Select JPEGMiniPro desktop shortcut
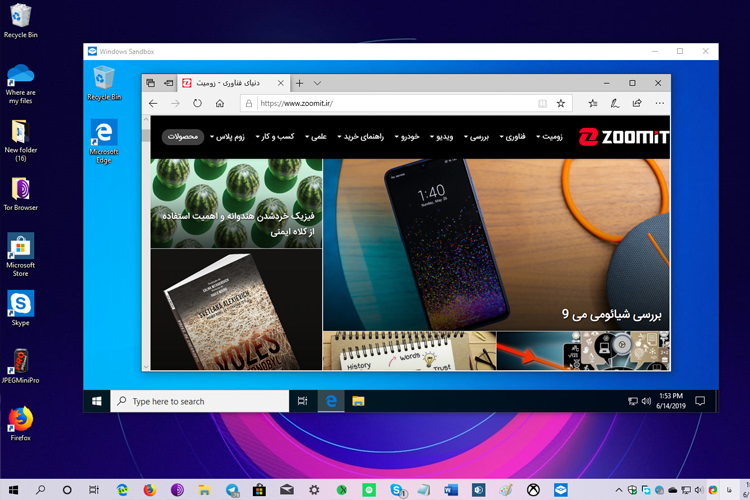Image resolution: width=750 pixels, height=500 pixels. pyautogui.click(x=20, y=367)
